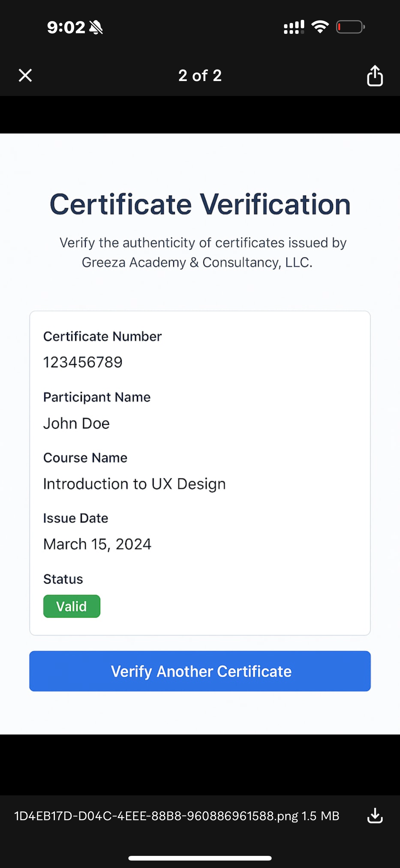This screenshot has width=400, height=868.
Task: Tap the green Valid status badge
Action: (x=72, y=606)
